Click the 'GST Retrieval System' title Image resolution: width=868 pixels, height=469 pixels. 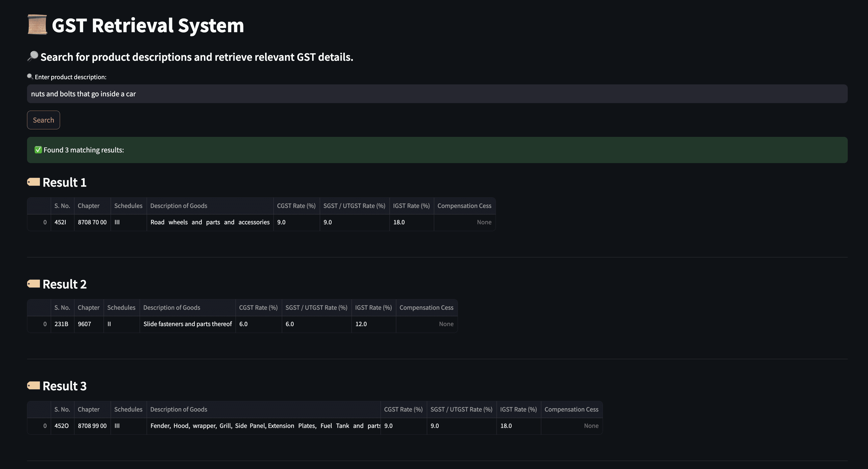coord(148,25)
